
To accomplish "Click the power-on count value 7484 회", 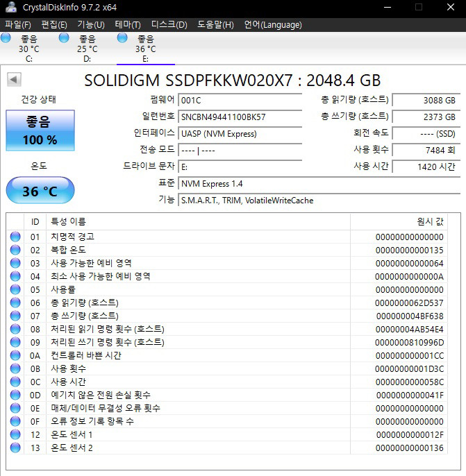I will pos(426,150).
